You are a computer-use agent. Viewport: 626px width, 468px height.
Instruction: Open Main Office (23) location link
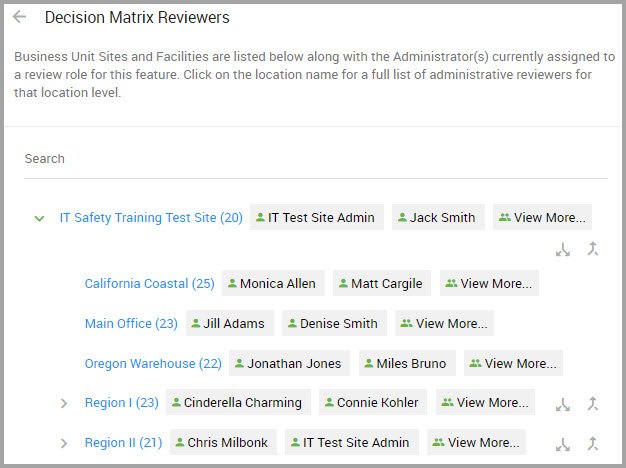pyautogui.click(x=131, y=323)
